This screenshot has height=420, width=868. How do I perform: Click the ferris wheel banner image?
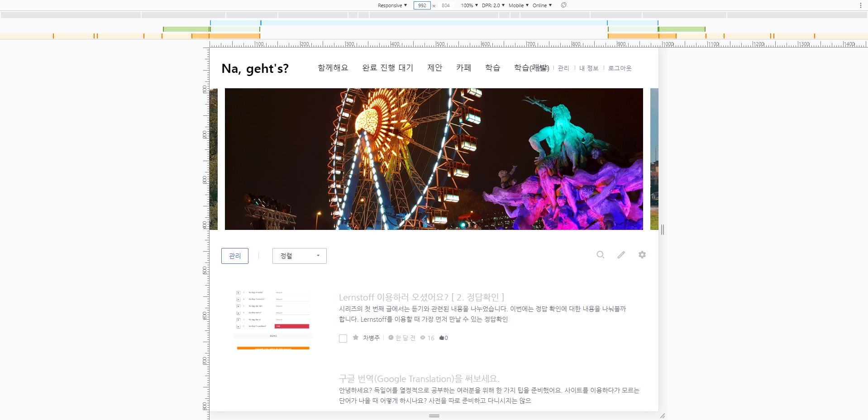point(434,159)
